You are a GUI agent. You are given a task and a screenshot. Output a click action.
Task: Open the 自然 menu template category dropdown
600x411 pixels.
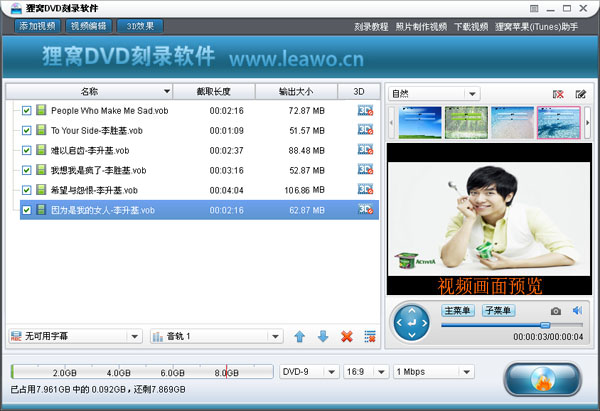[x=434, y=94]
